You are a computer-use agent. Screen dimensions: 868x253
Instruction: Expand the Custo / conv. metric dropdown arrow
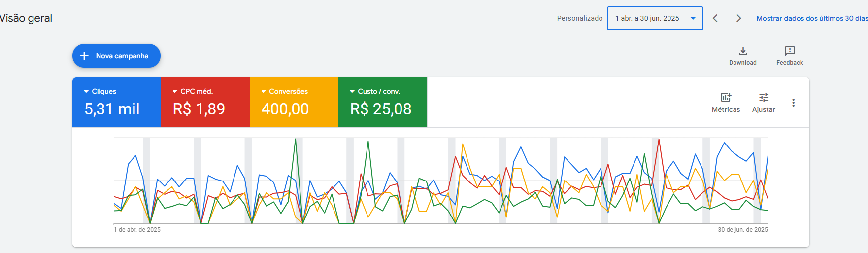coord(352,92)
